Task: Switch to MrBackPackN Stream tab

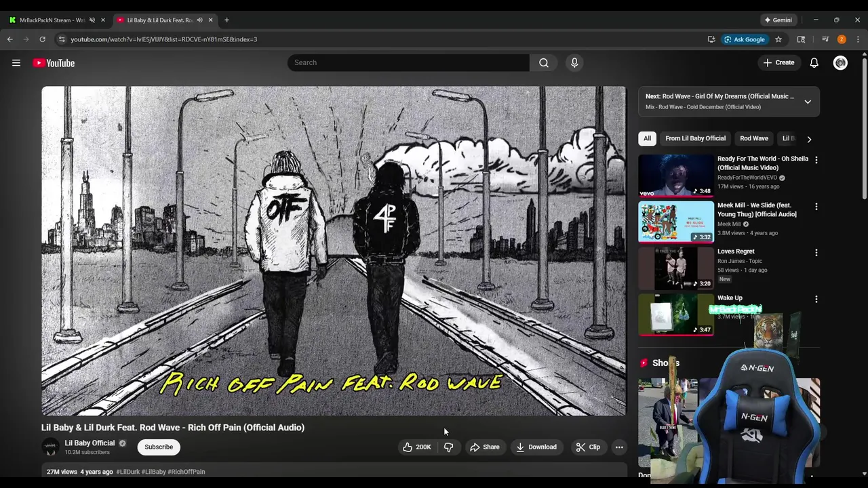Action: [x=52, y=20]
